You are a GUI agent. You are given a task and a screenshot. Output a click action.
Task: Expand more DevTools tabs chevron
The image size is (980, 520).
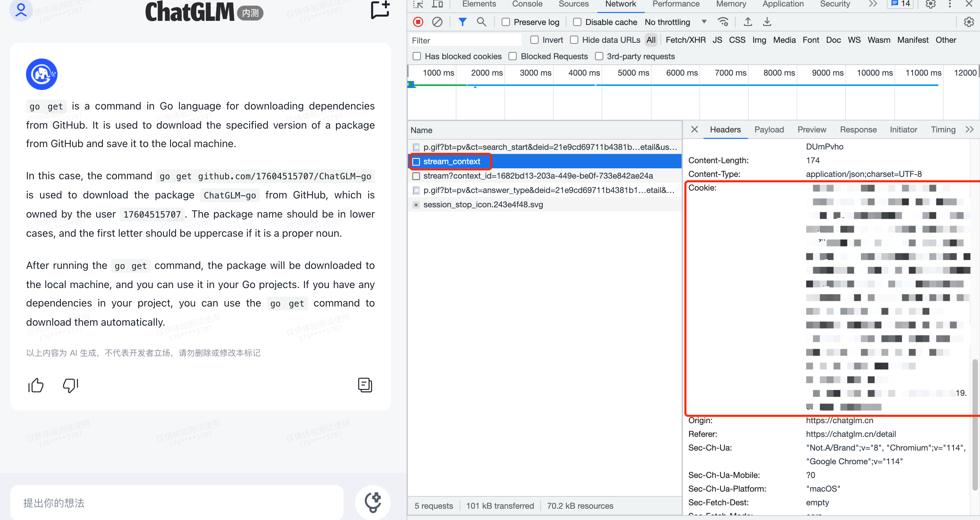tap(873, 4)
